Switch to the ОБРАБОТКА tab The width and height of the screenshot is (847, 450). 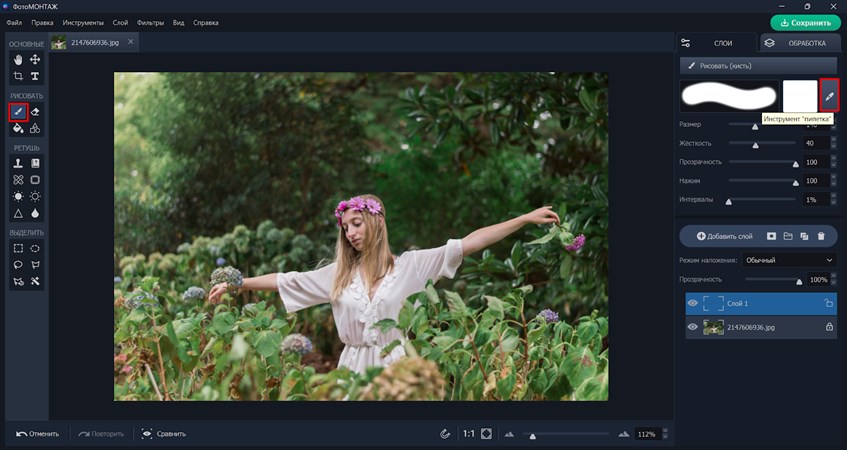pos(799,43)
